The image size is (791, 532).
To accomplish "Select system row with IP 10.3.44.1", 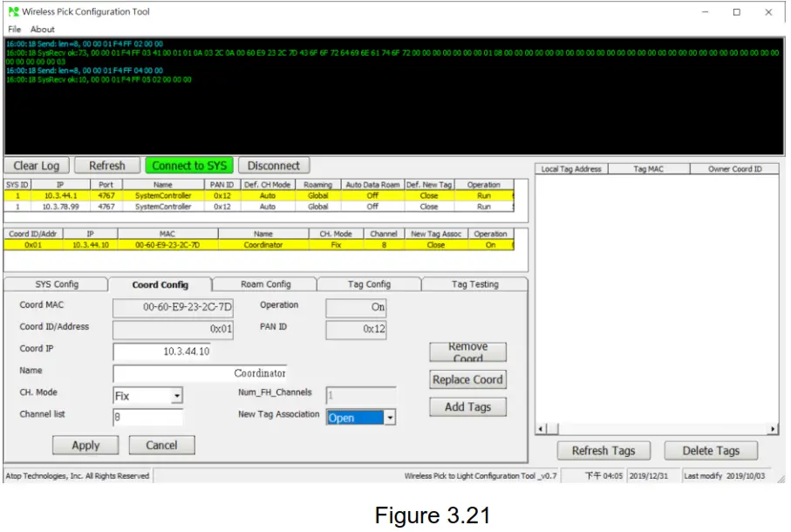I will point(259,195).
